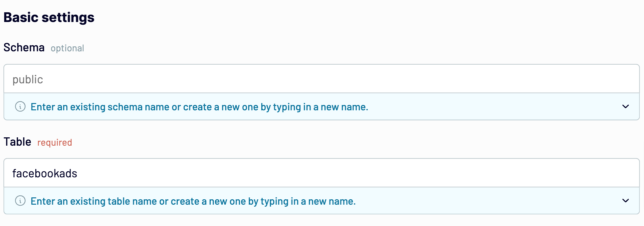Image resolution: width=644 pixels, height=226 pixels.
Task: Click the empty right side of the Table field
Action: (x=499, y=173)
